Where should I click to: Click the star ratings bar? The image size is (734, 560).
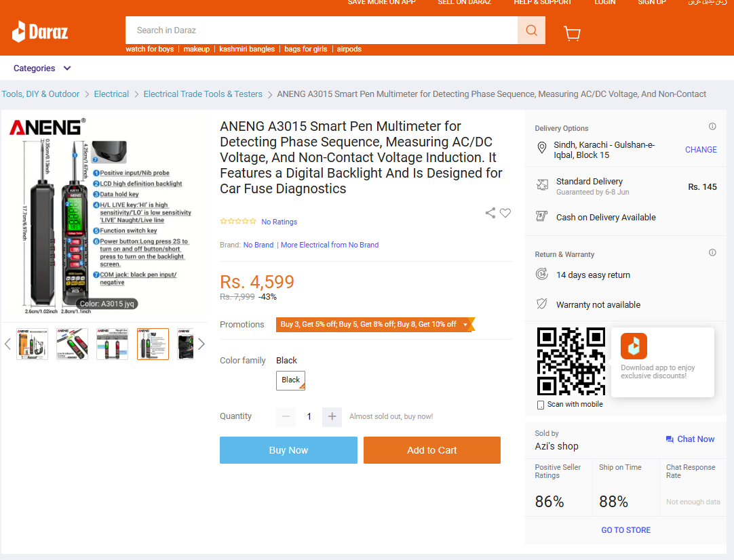[238, 221]
